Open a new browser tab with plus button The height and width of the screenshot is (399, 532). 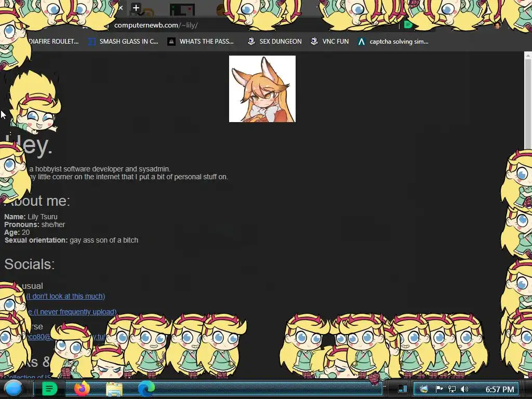point(136,7)
